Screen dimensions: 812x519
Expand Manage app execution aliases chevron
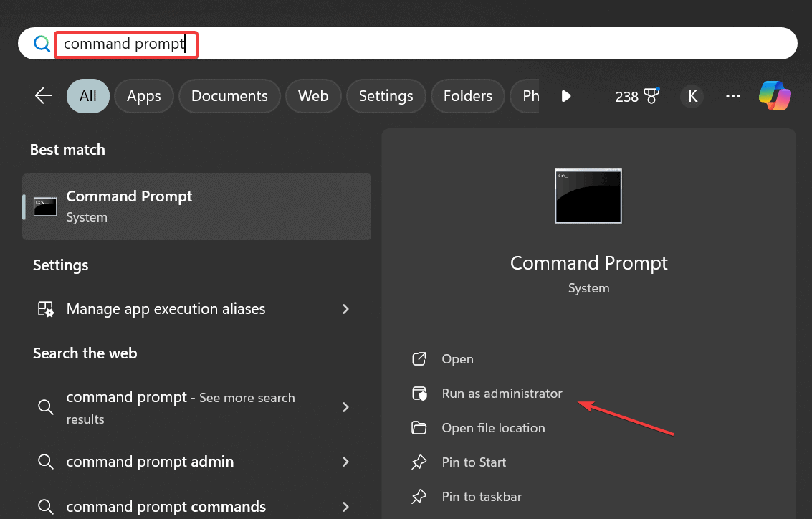coord(345,309)
